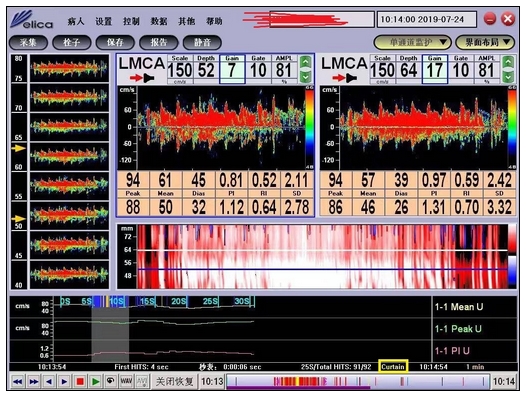The width and height of the screenshot is (526, 397).
Task: Open the 数据 data menu
Action: tap(159, 21)
